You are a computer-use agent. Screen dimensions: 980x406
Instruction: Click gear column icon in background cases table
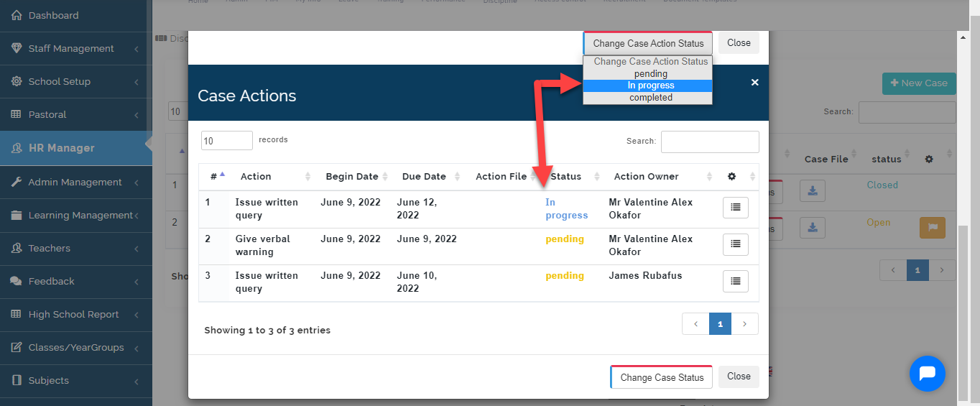(x=928, y=159)
